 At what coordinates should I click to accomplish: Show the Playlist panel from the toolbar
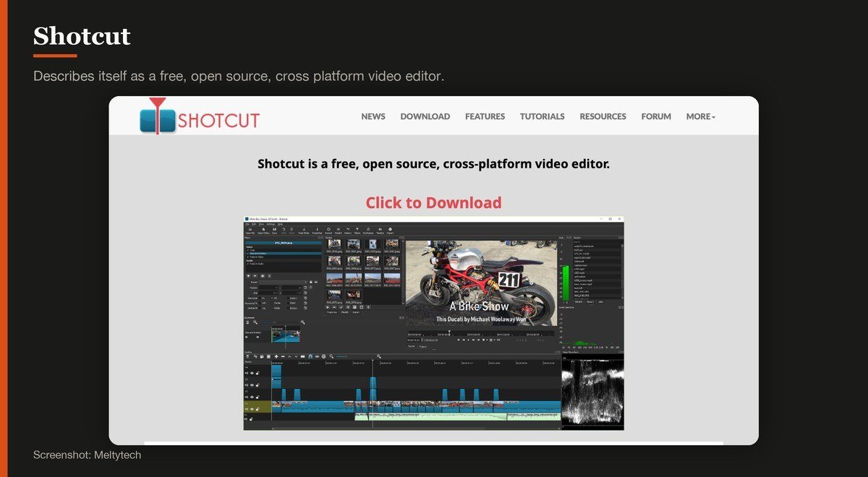[x=339, y=231]
